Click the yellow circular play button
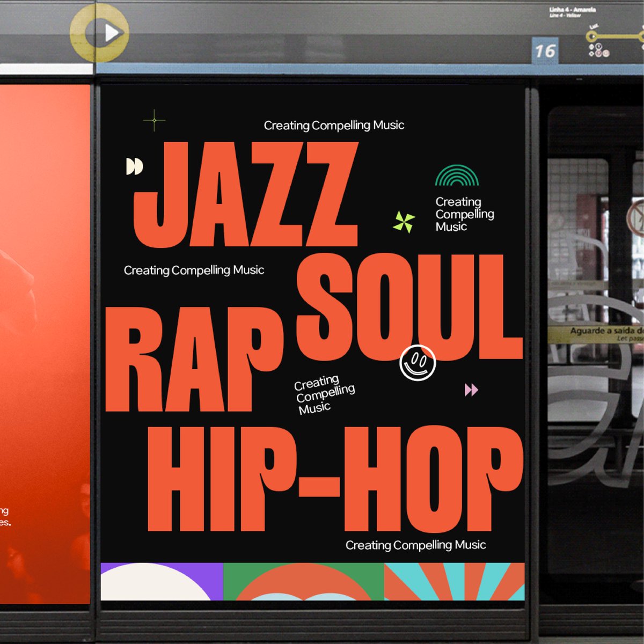Viewport: 644px width, 644px height. (100, 33)
